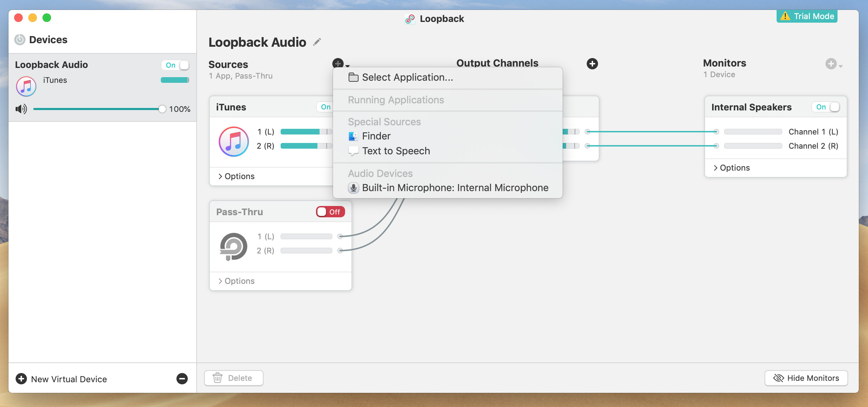Click the plus icon beside New Virtual Device

pos(21,379)
